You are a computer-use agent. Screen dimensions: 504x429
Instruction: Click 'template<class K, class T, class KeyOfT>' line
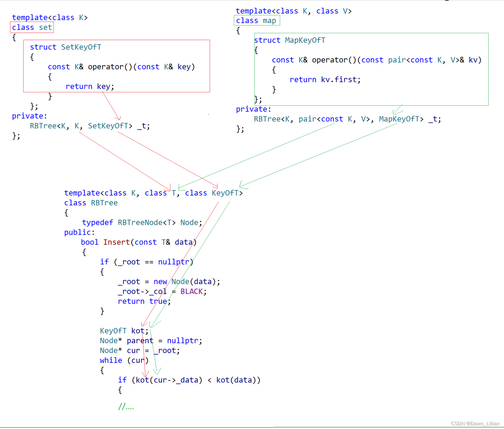[153, 193]
